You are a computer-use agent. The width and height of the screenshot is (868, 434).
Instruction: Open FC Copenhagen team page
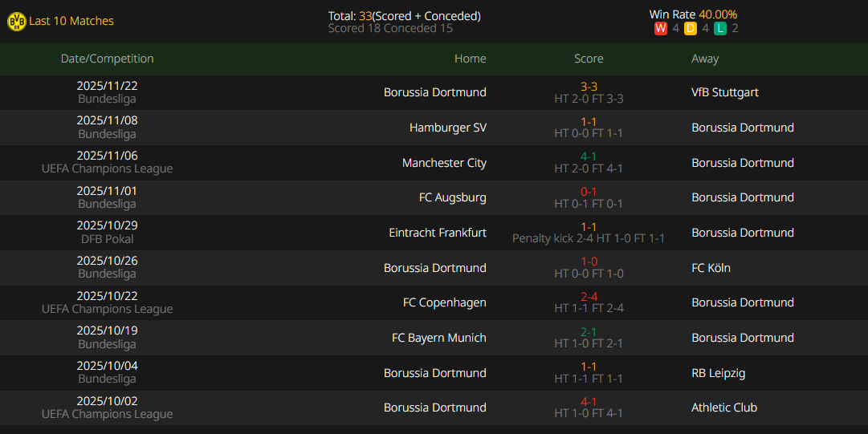click(444, 302)
